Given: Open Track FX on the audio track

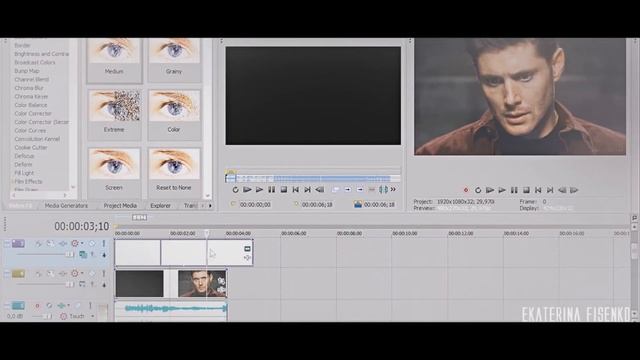Looking at the screenshot, I should click(61, 305).
